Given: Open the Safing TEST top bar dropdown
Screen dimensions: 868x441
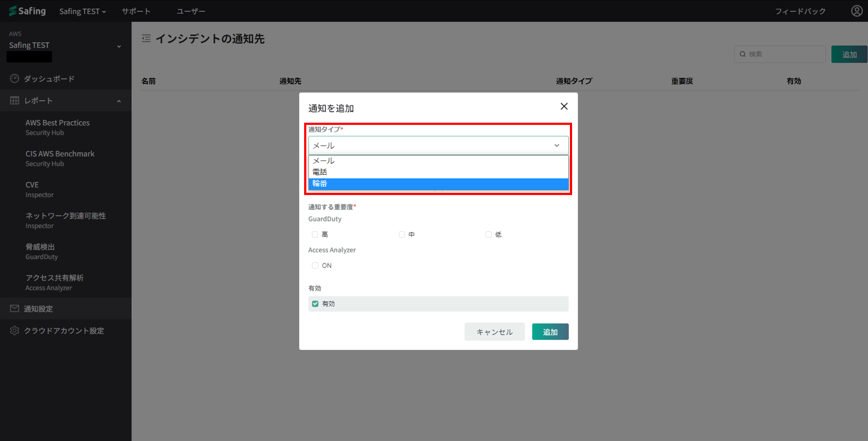Looking at the screenshot, I should coord(83,11).
